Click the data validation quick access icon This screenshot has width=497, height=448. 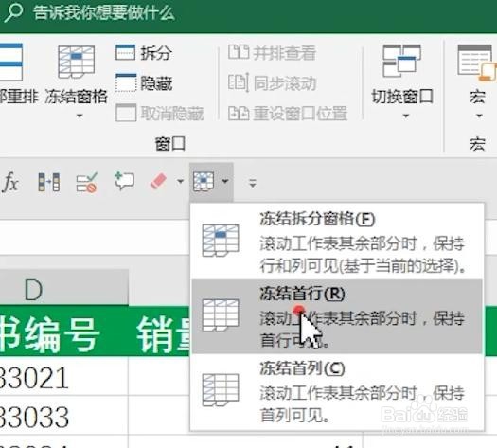[x=86, y=182]
